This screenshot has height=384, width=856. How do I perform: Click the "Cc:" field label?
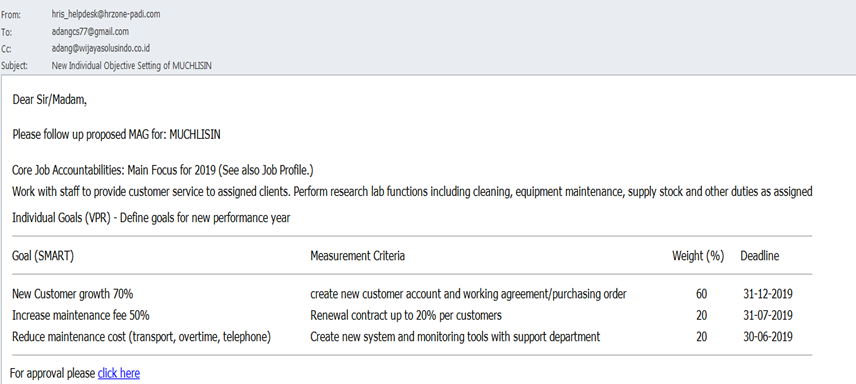tap(7, 49)
